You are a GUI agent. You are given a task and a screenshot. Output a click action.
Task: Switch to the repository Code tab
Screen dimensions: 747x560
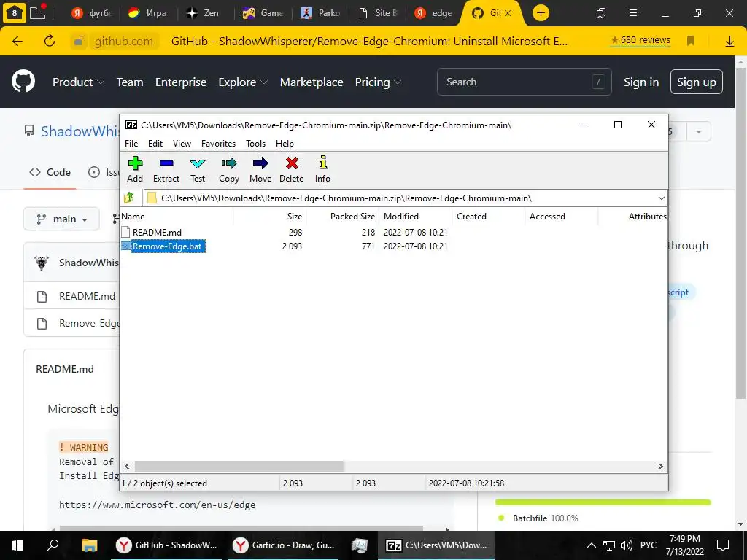(x=50, y=172)
